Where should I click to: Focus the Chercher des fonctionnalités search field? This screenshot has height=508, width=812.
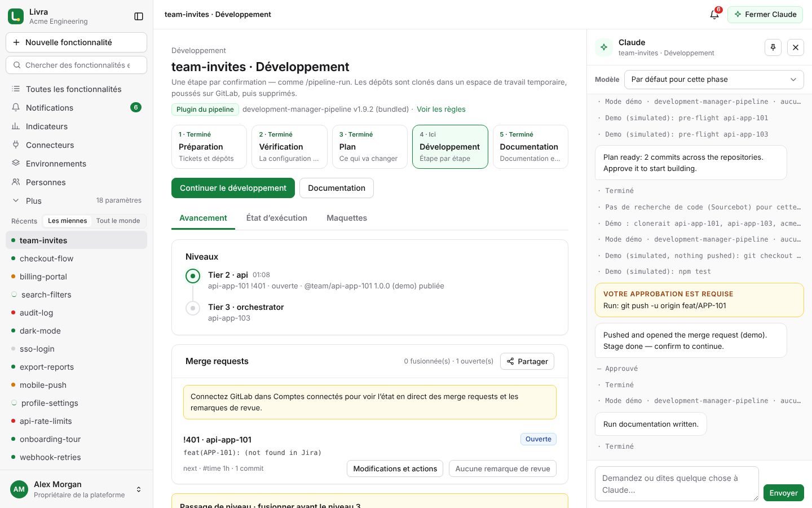[76, 65]
